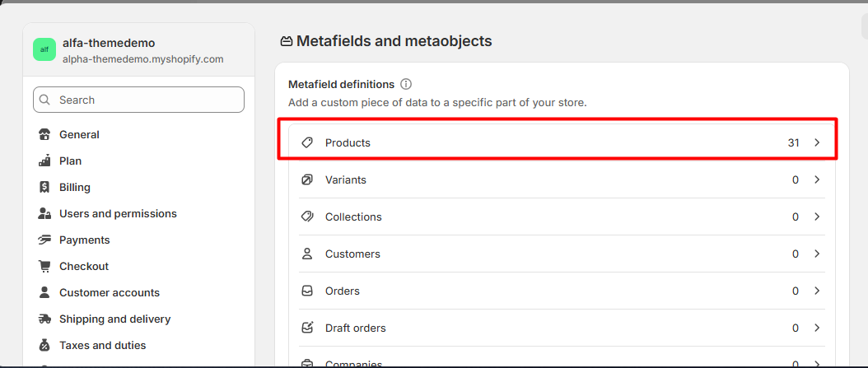This screenshot has width=868, height=368.
Task: Click the General storefront icon in sidebar
Action: pos(44,134)
